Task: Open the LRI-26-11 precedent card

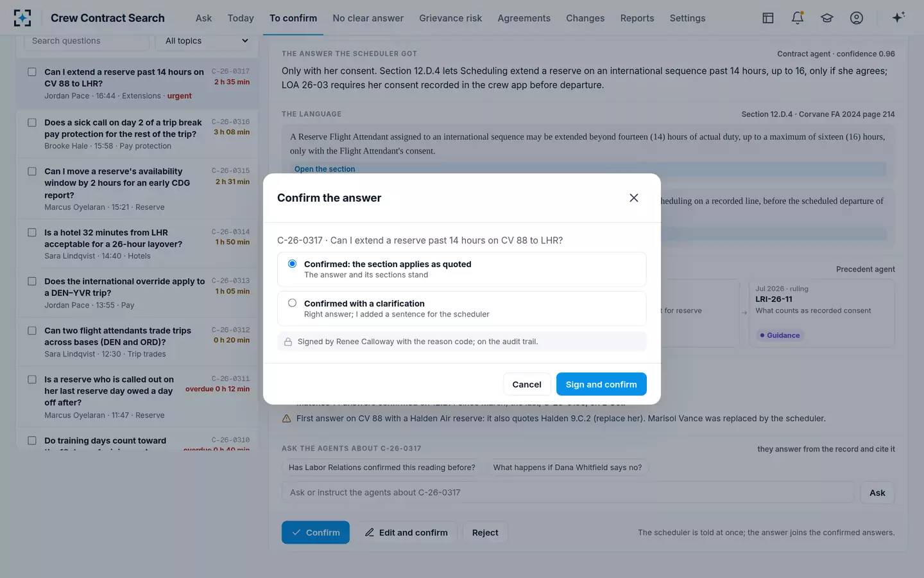Action: click(821, 313)
